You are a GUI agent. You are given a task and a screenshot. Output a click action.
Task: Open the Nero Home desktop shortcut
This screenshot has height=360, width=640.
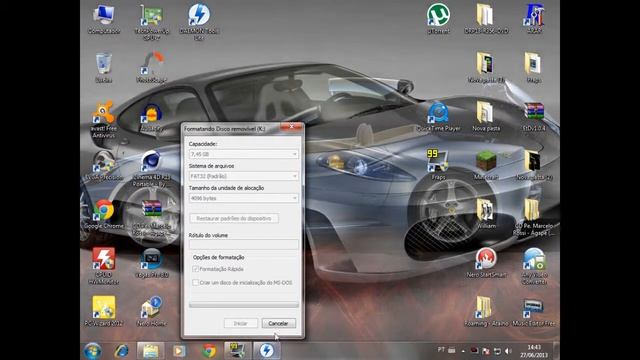[x=151, y=311]
